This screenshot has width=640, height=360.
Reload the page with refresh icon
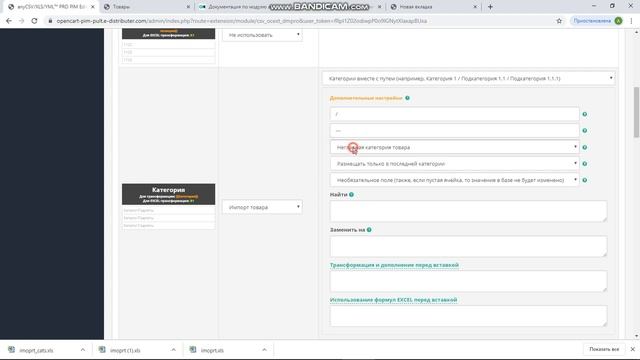coord(34,21)
